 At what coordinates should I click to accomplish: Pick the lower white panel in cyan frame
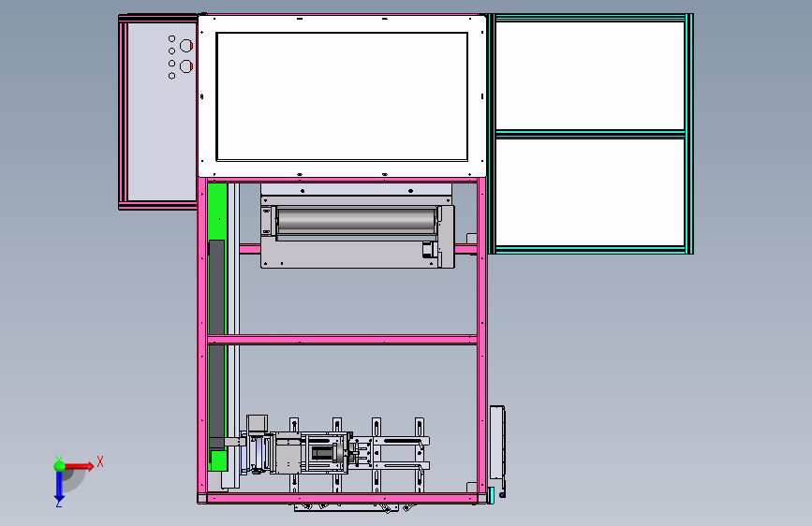coord(590,193)
